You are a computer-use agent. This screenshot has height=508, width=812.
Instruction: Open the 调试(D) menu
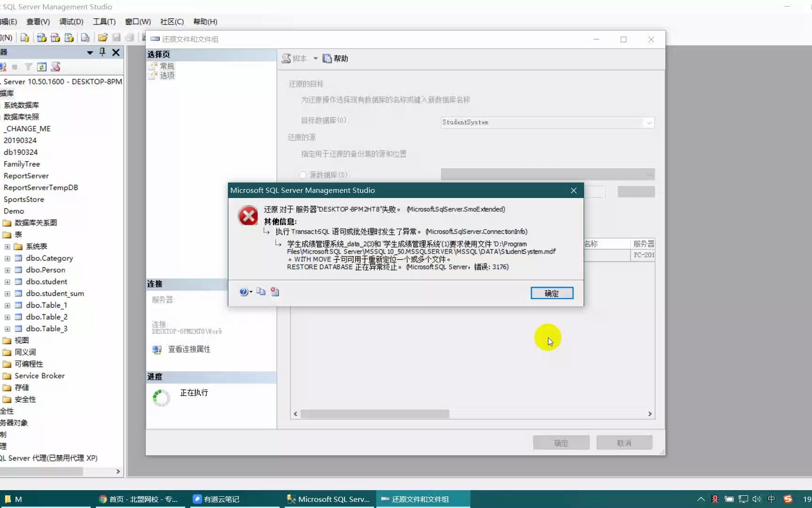[71, 22]
